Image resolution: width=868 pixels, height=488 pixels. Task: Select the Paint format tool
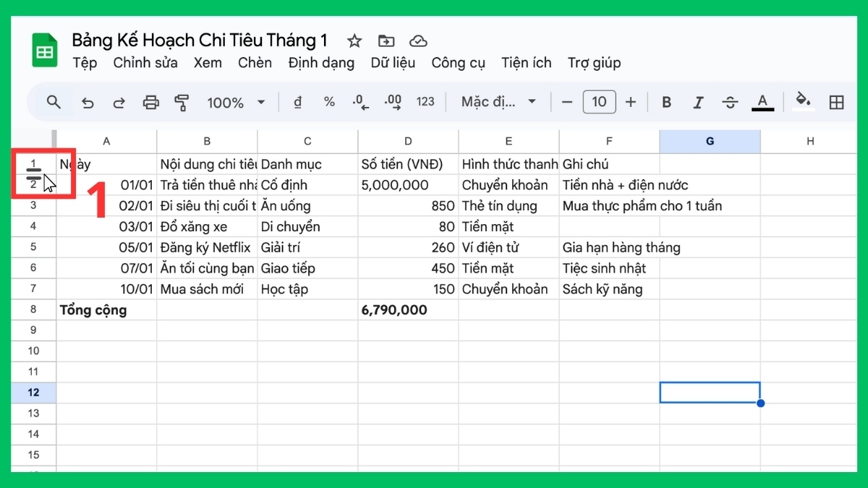[182, 102]
